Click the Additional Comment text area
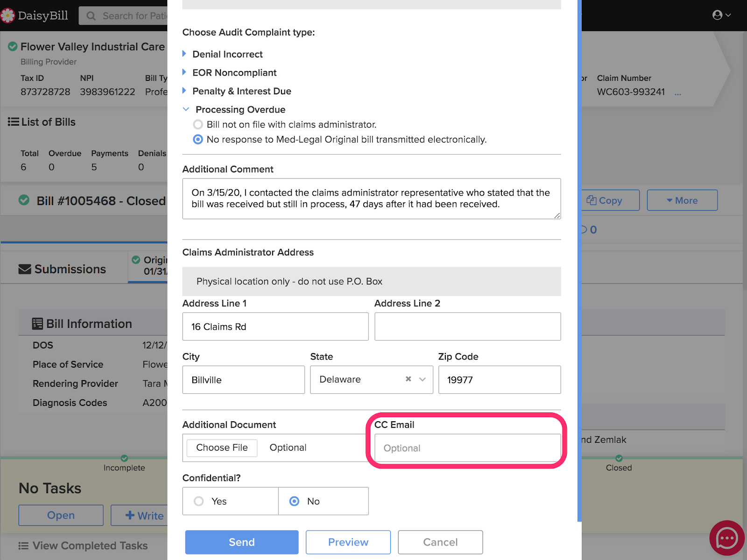 (x=372, y=198)
